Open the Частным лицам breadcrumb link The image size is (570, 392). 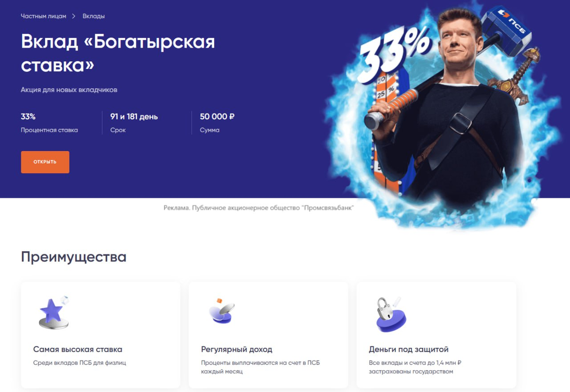pos(43,16)
